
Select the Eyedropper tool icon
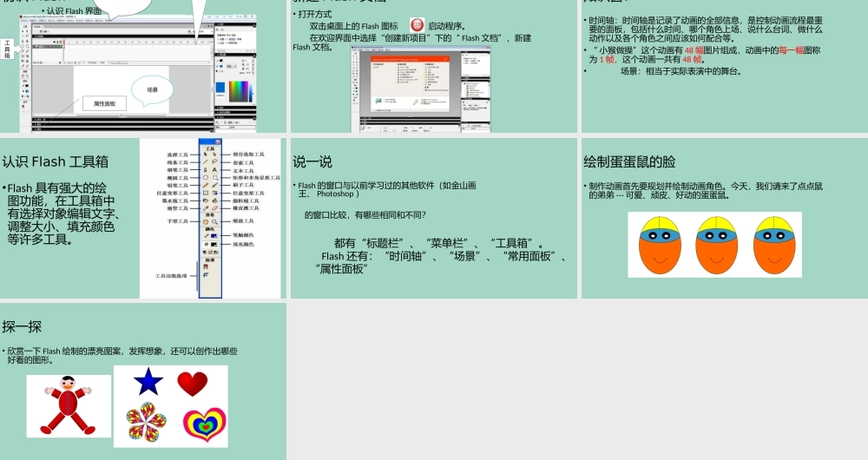click(x=206, y=208)
